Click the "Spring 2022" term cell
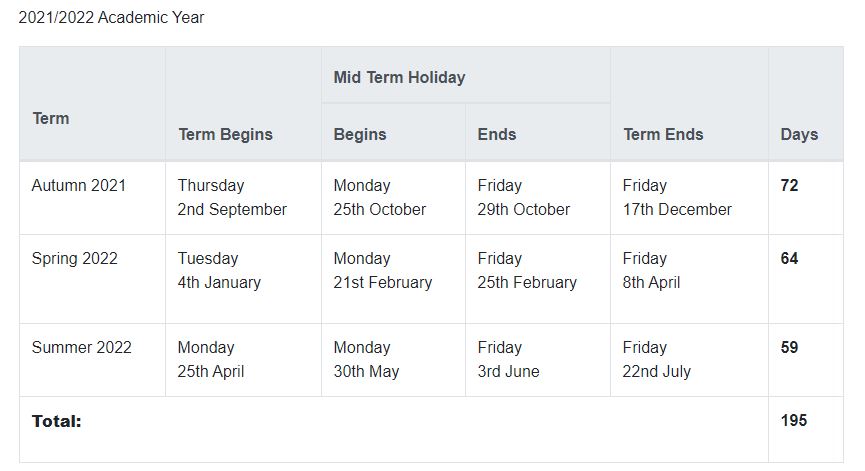Viewport: 865px width, 471px height. click(74, 258)
